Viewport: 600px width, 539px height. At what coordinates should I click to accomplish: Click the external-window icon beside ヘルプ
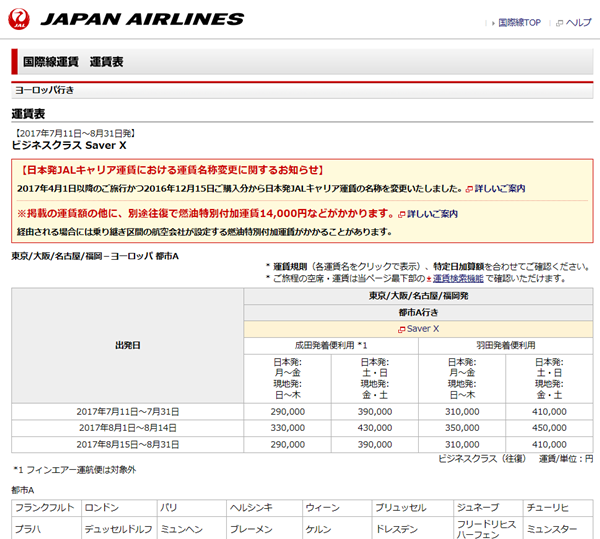tap(559, 23)
